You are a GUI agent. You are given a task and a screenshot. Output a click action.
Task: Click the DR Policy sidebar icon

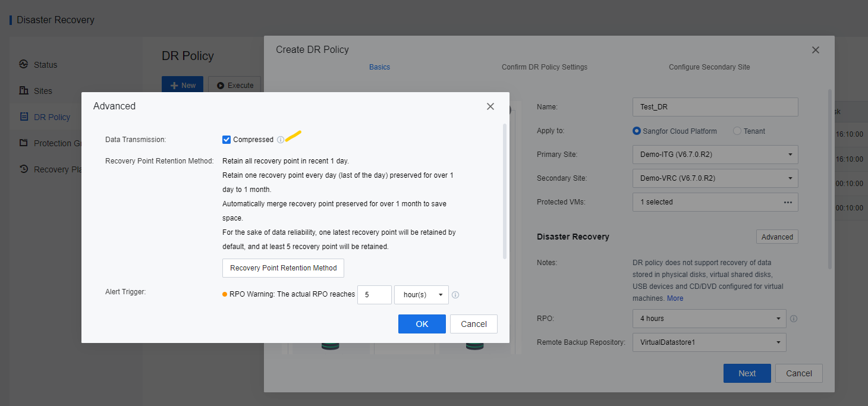(24, 117)
